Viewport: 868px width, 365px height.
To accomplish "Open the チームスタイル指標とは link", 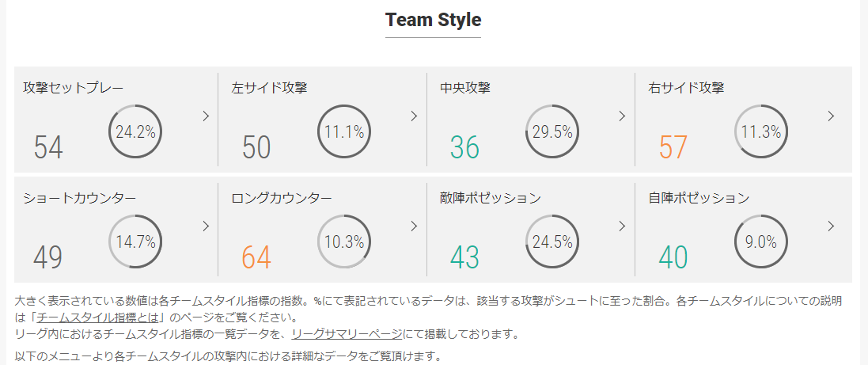I will (x=98, y=318).
